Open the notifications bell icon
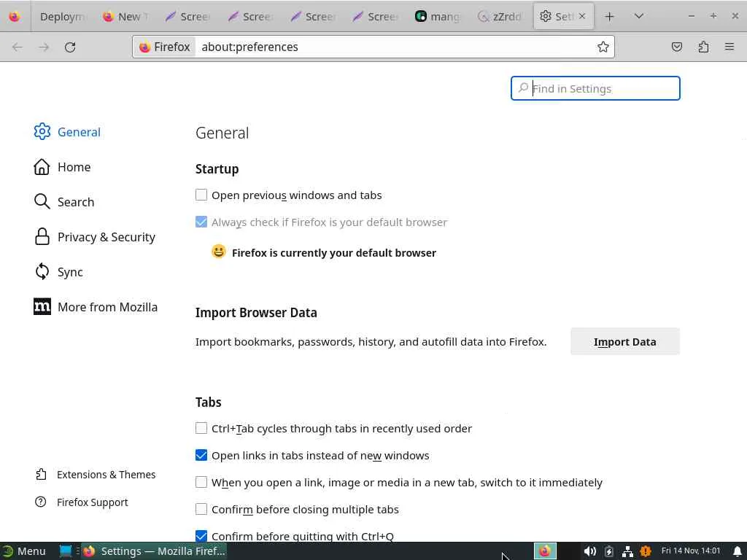Image resolution: width=747 pixels, height=560 pixels. tap(737, 551)
